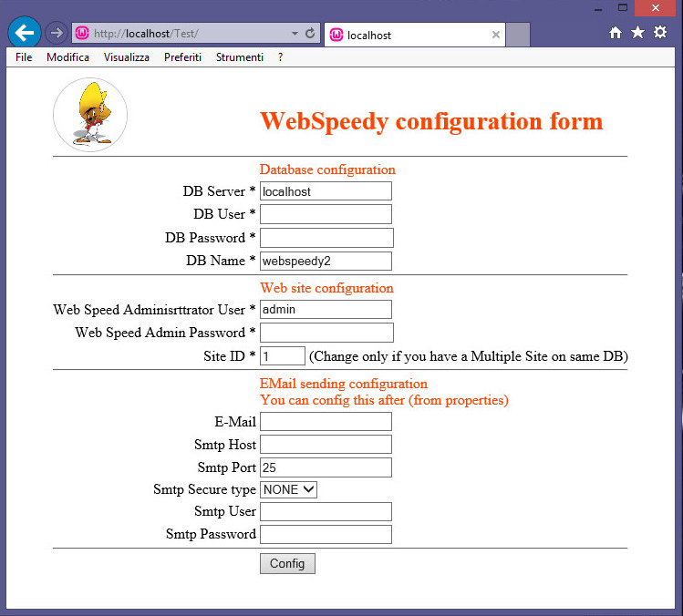Focus the Site ID field
683x616 pixels.
click(283, 356)
